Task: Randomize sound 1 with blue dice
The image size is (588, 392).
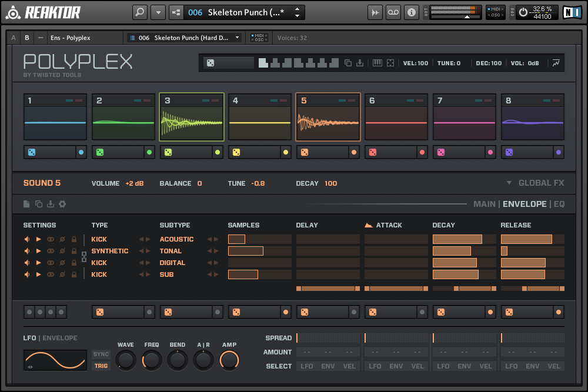Action: (32, 152)
